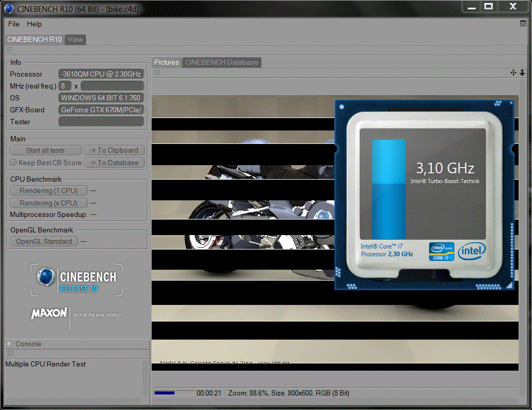Click the down arrow picture view icon
Viewport: 532px width, 410px height.
pyautogui.click(x=522, y=72)
